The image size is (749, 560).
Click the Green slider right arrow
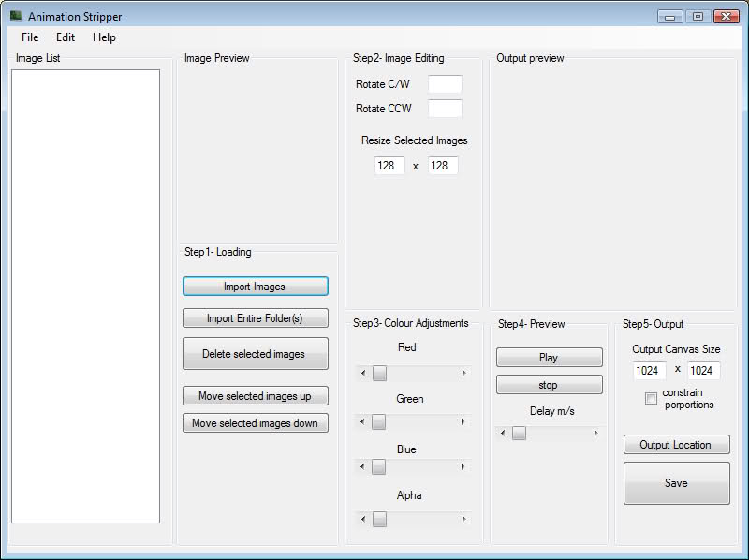(x=463, y=422)
